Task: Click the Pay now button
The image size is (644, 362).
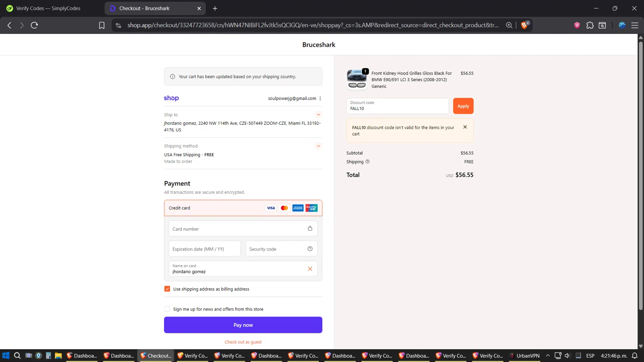Action: pos(243,325)
